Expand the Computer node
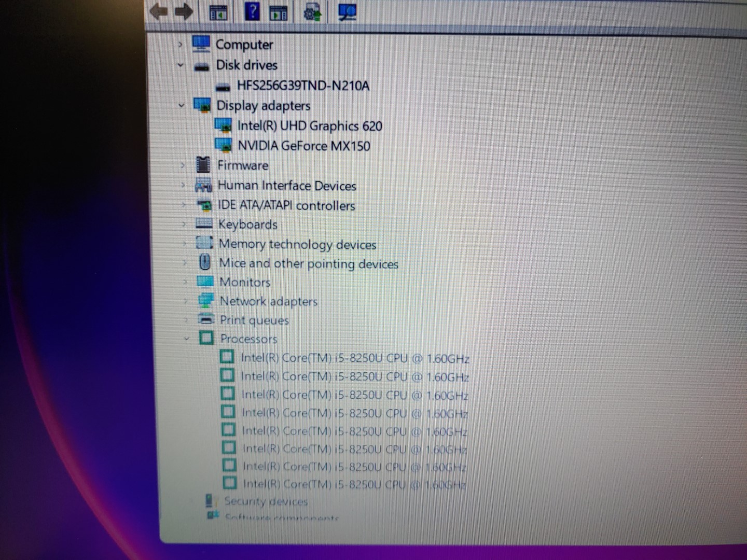This screenshot has height=560, width=747. 180,45
